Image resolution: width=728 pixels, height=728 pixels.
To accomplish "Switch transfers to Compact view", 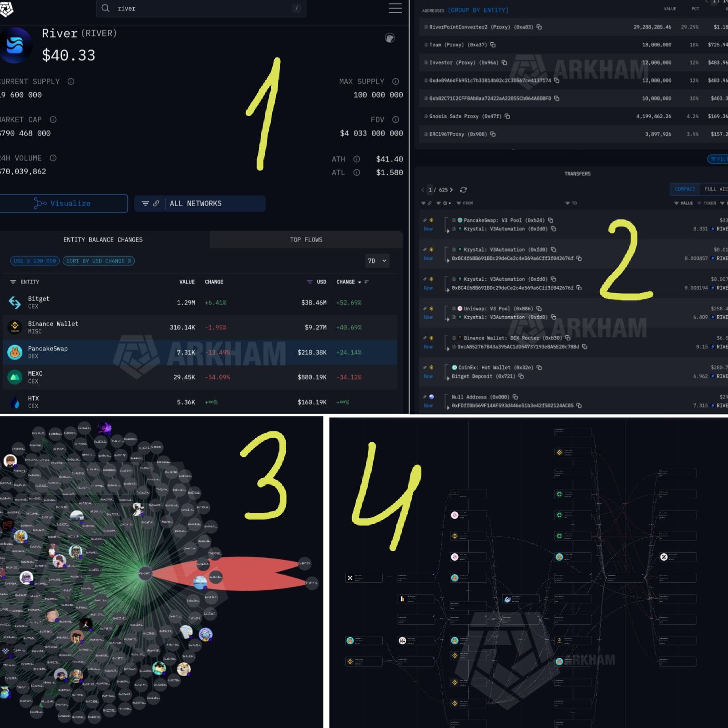I will point(685,189).
